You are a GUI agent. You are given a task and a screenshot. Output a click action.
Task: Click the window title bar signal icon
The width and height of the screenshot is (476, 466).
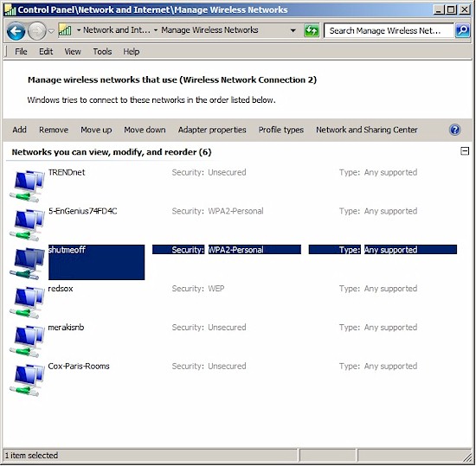coord(10,10)
